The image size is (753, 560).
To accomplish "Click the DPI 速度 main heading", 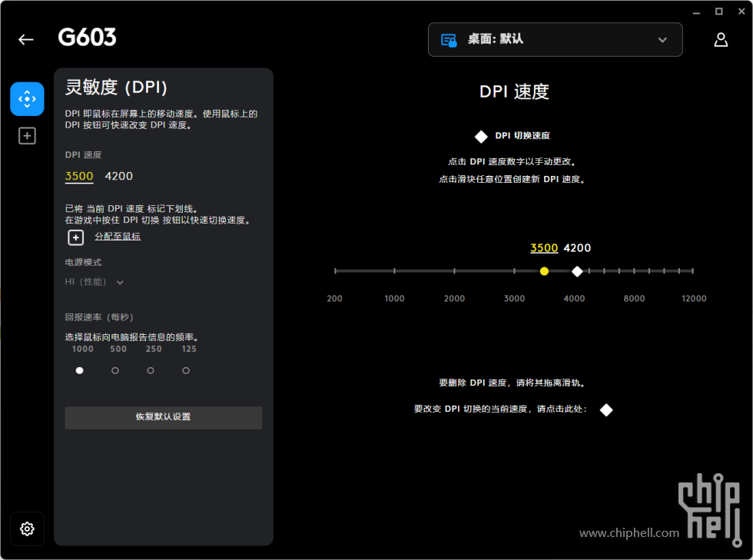I will 514,91.
